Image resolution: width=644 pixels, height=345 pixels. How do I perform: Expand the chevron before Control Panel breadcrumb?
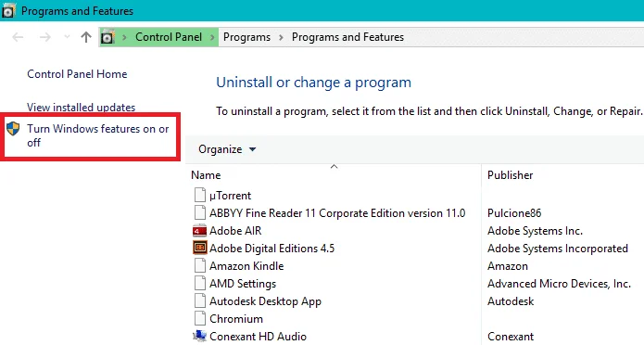point(124,37)
